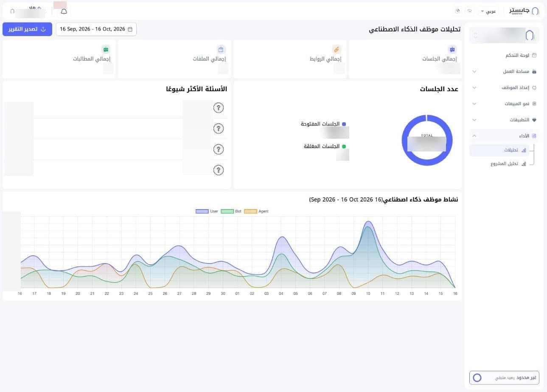This screenshot has width=547, height=392.
Task: Click the icon beside التطبيقات
Action: click(x=534, y=120)
